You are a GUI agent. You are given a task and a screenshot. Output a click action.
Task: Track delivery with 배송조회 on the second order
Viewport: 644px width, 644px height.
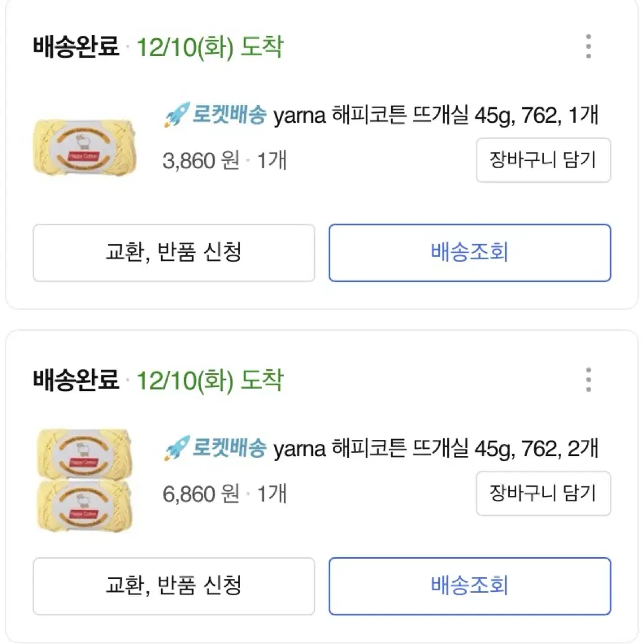pos(470,586)
